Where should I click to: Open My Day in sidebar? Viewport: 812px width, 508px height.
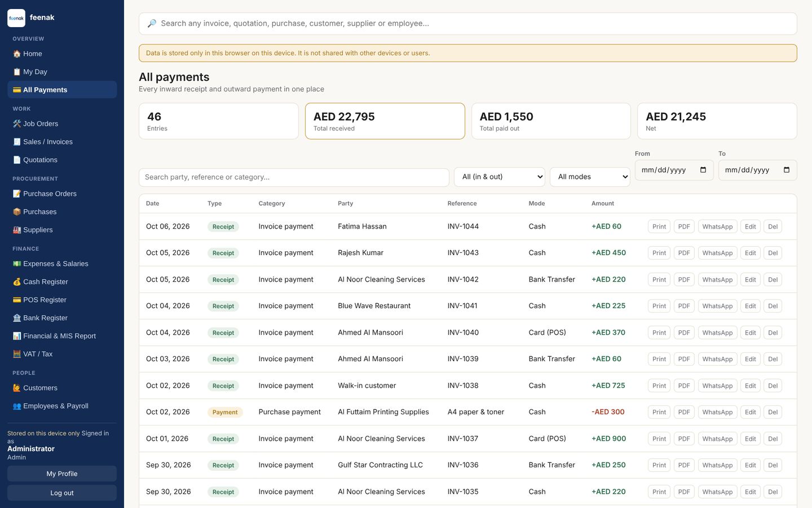(x=62, y=72)
